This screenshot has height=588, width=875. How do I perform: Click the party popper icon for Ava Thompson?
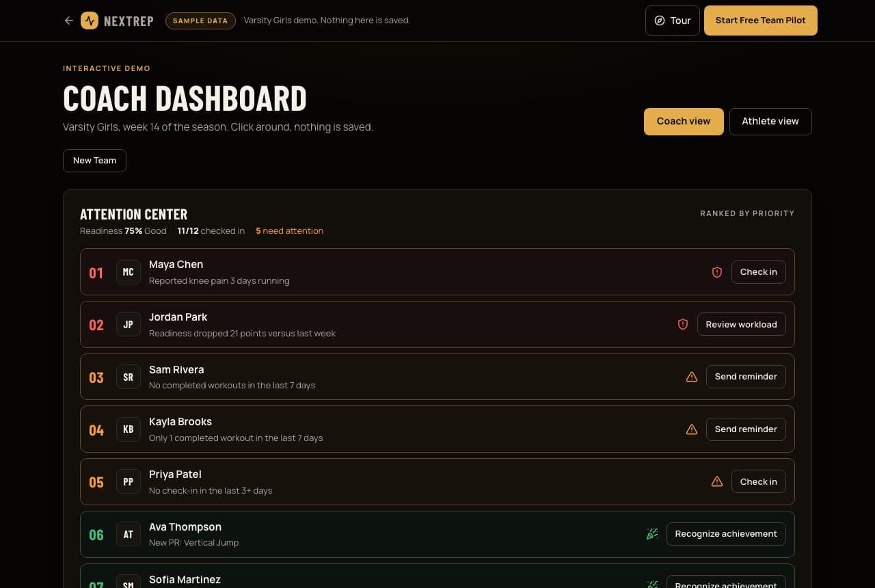click(652, 534)
